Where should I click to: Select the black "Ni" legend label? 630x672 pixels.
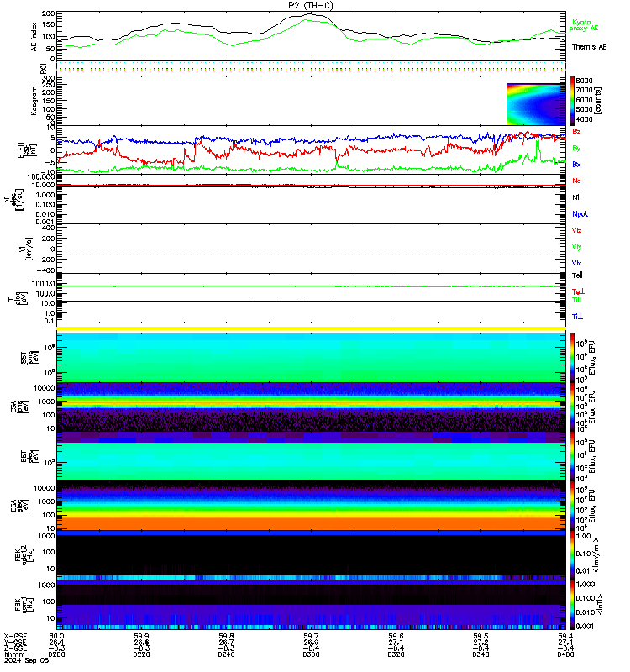(575, 197)
